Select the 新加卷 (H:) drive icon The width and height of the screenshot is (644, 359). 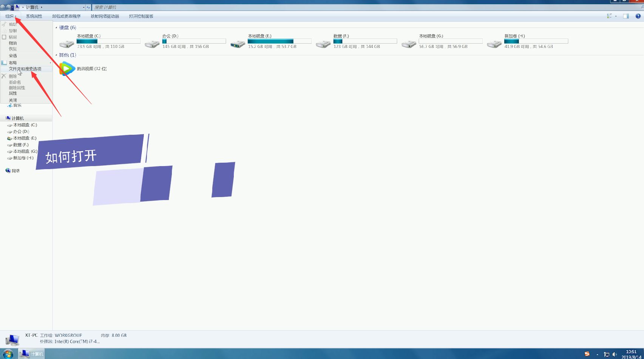(494, 44)
